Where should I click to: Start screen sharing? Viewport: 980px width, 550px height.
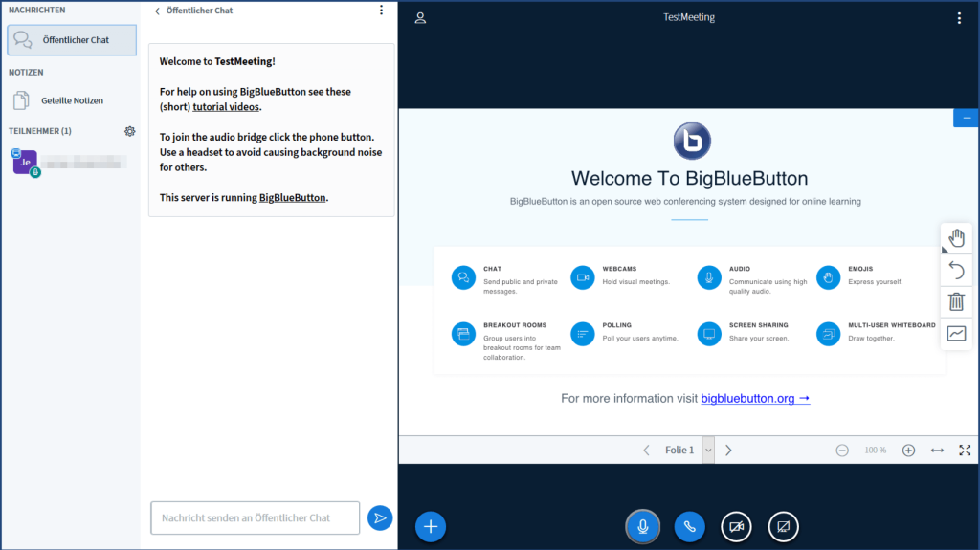[783, 526]
